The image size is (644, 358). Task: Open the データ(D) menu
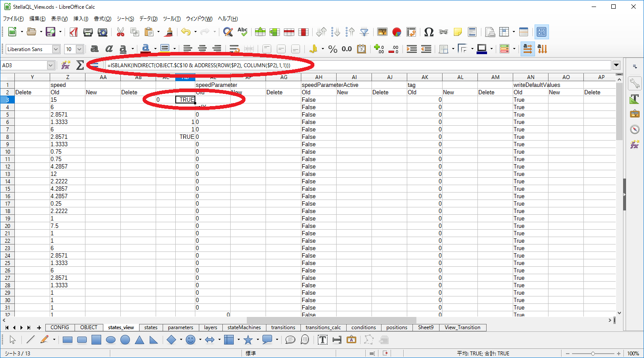(148, 19)
